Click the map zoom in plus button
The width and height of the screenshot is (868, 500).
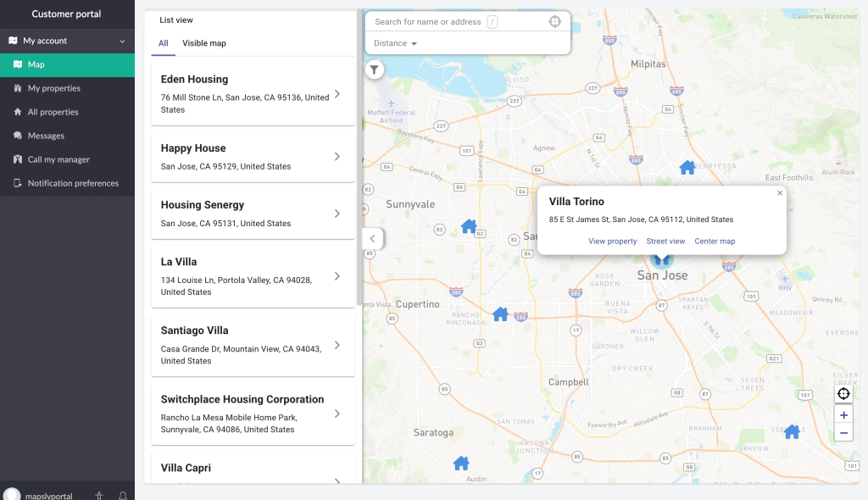[843, 415]
